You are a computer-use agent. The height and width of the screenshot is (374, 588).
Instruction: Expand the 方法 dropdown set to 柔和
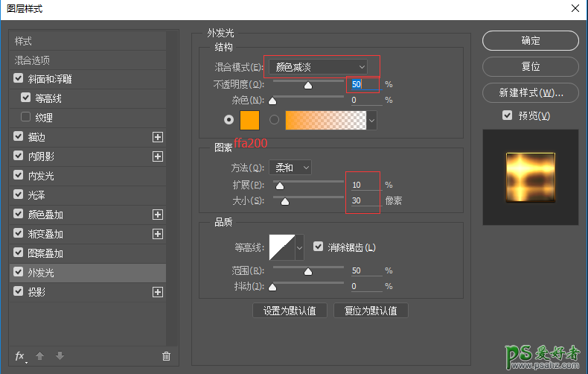tap(290, 168)
